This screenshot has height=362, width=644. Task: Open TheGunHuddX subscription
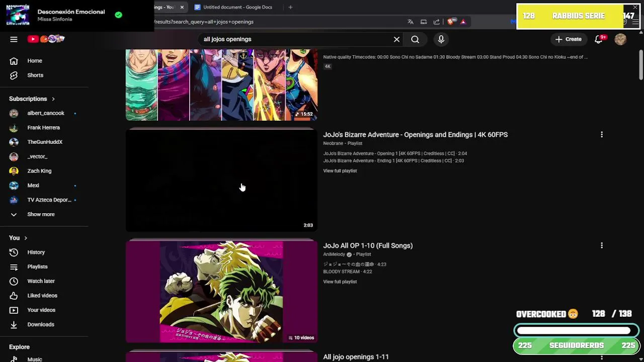coord(44,142)
